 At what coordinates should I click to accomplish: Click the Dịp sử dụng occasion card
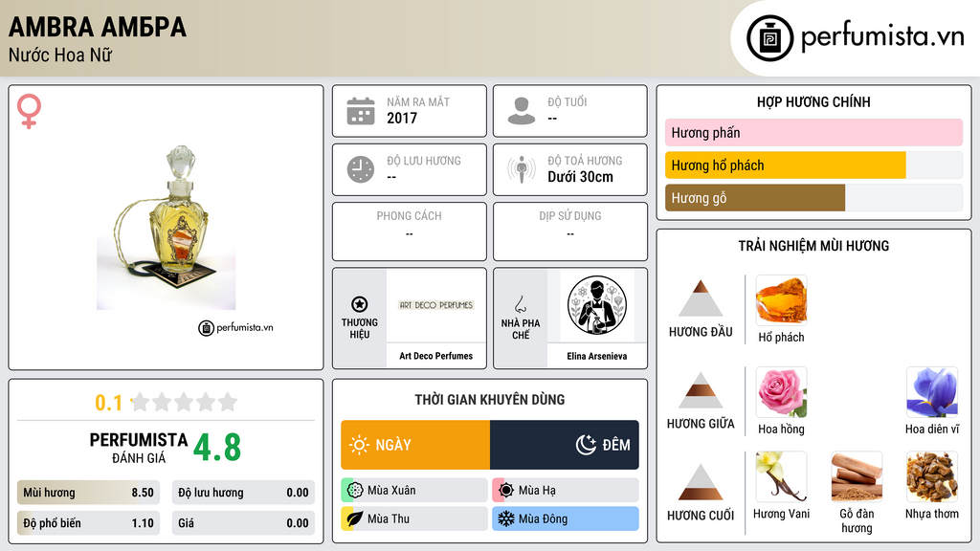[x=570, y=231]
